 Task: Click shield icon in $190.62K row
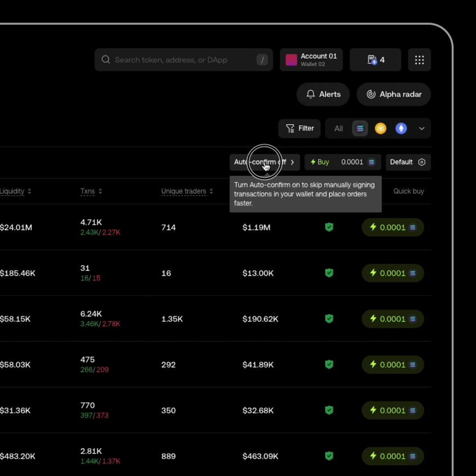pos(329,319)
